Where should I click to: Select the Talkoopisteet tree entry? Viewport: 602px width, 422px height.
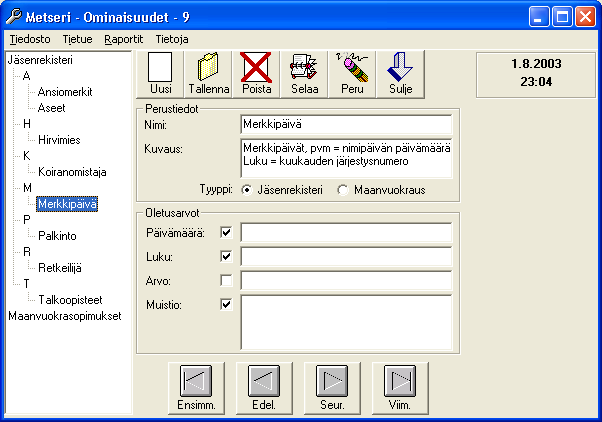70,300
